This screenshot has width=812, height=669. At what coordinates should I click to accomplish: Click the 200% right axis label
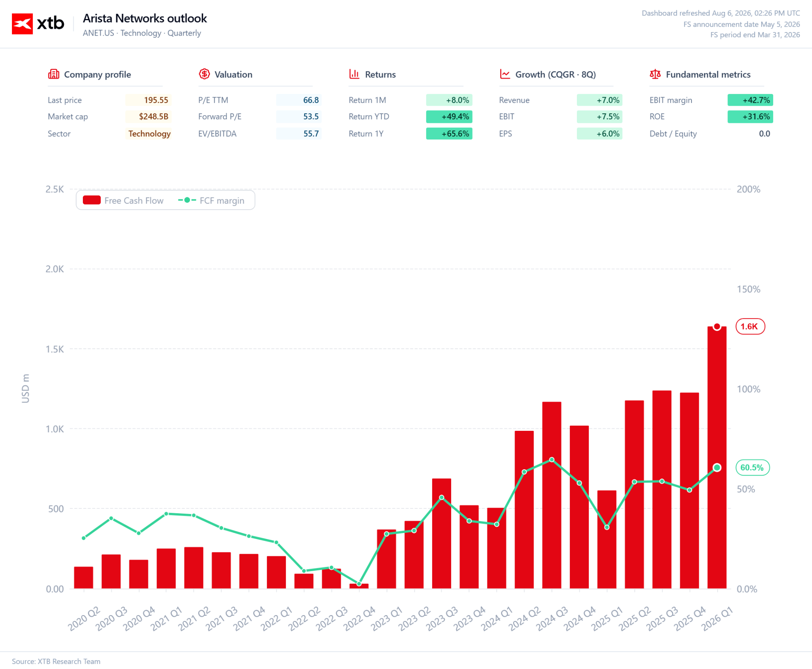[x=749, y=189]
